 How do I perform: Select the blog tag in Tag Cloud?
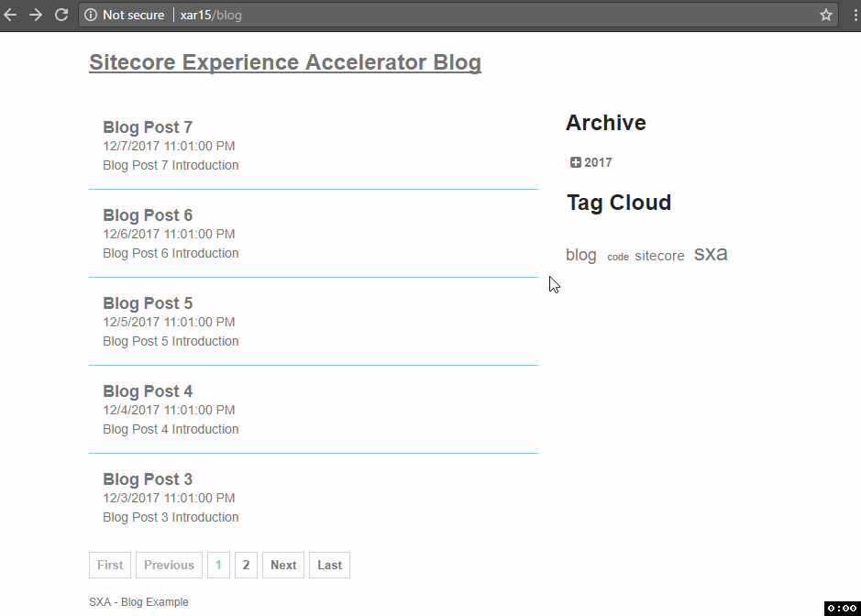[x=581, y=256]
